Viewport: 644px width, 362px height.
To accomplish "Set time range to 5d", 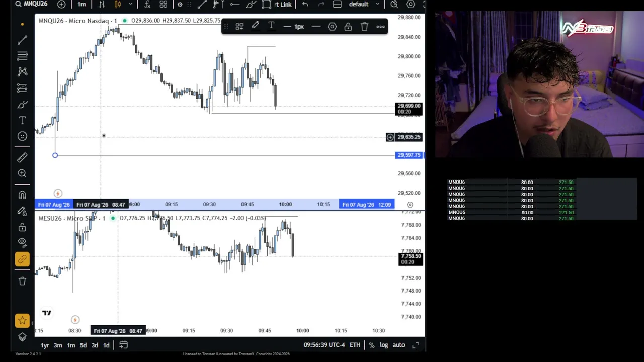I will point(83,345).
